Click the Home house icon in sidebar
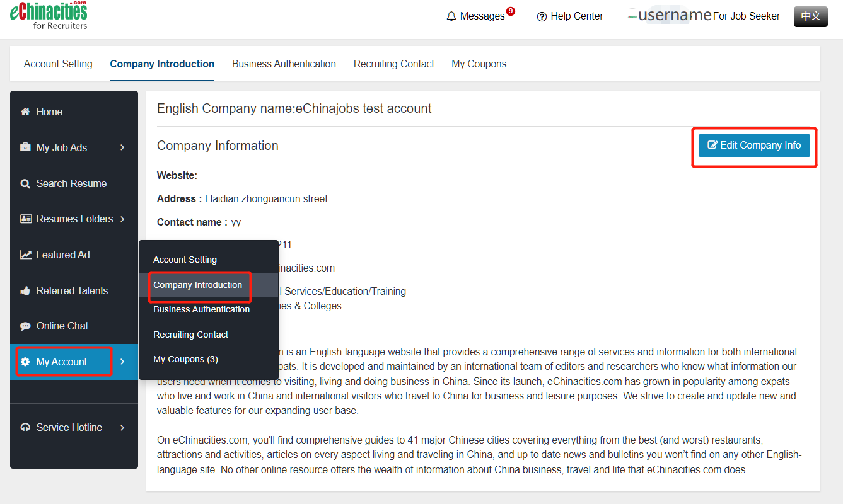 click(x=26, y=112)
